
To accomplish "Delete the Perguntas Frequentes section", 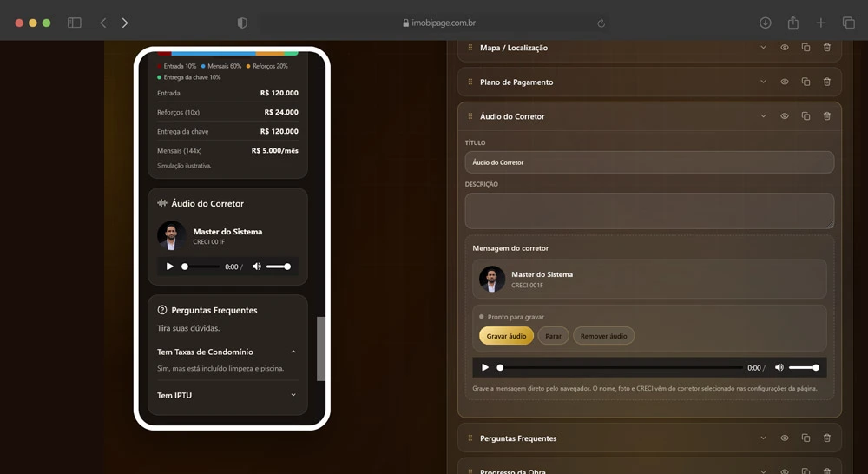I will tap(826, 438).
